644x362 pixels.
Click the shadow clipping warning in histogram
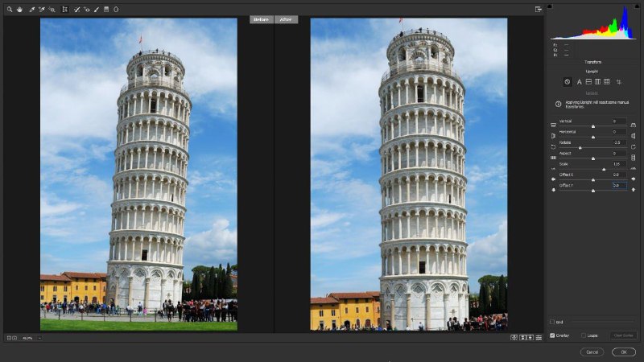click(x=550, y=6)
